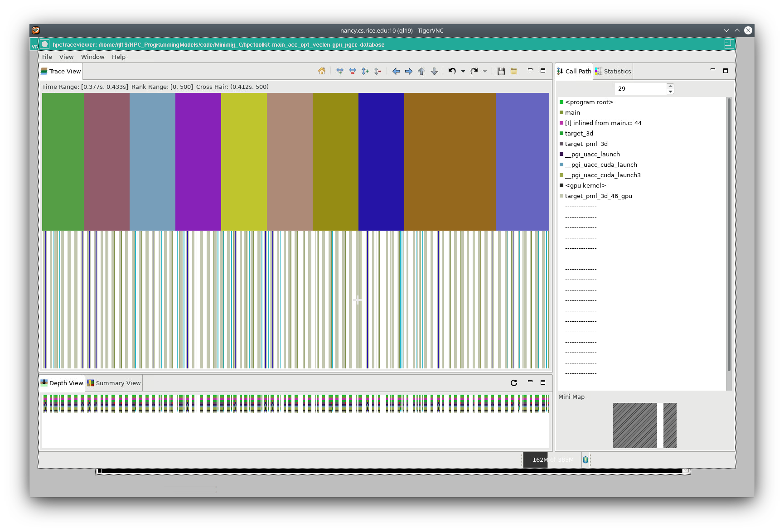
Task: Click the Home reset view icon
Action: click(322, 71)
